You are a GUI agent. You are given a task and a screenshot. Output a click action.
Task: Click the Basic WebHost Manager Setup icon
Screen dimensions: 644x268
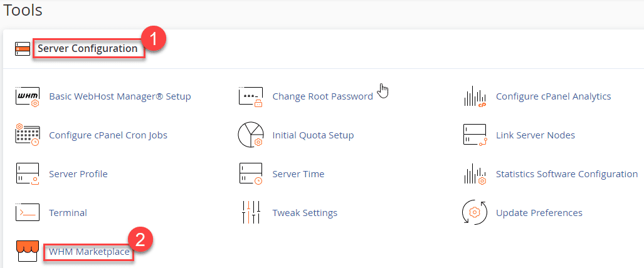tap(28, 97)
